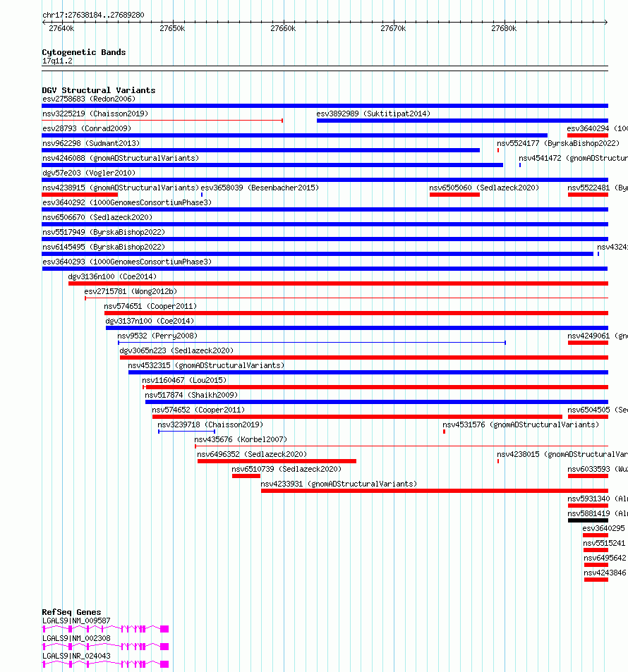628x672 pixels.
Task: Click esv3640295 variant label
Action: point(603,528)
